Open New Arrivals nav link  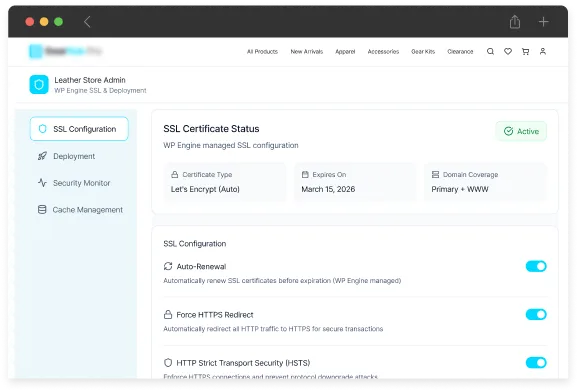coord(306,52)
